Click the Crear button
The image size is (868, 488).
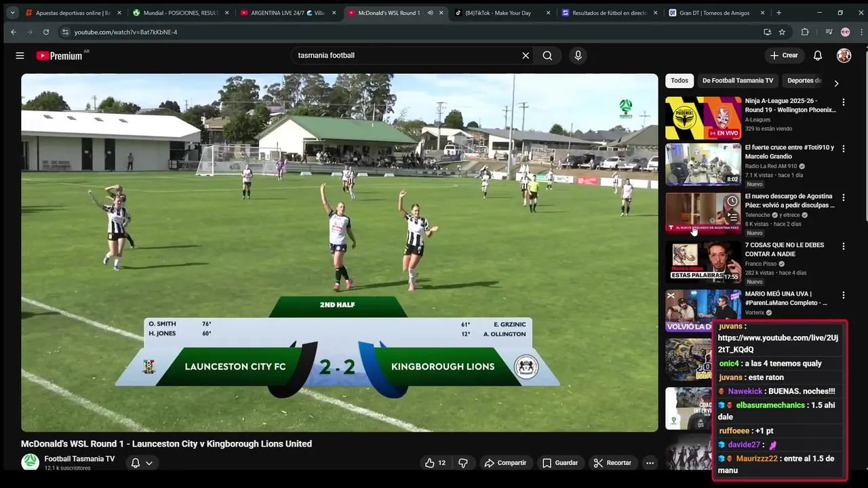[x=784, y=56]
